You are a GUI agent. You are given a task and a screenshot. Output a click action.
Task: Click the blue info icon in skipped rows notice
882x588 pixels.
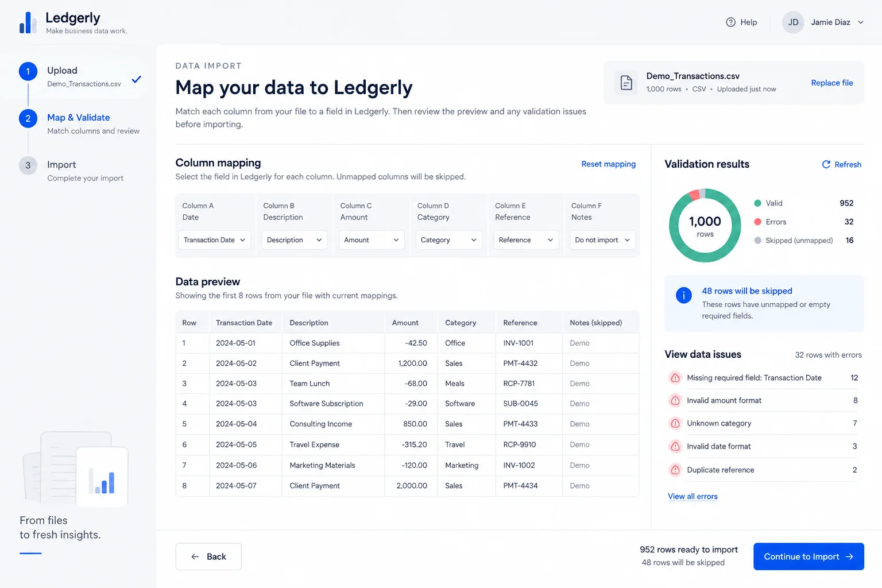click(683, 295)
